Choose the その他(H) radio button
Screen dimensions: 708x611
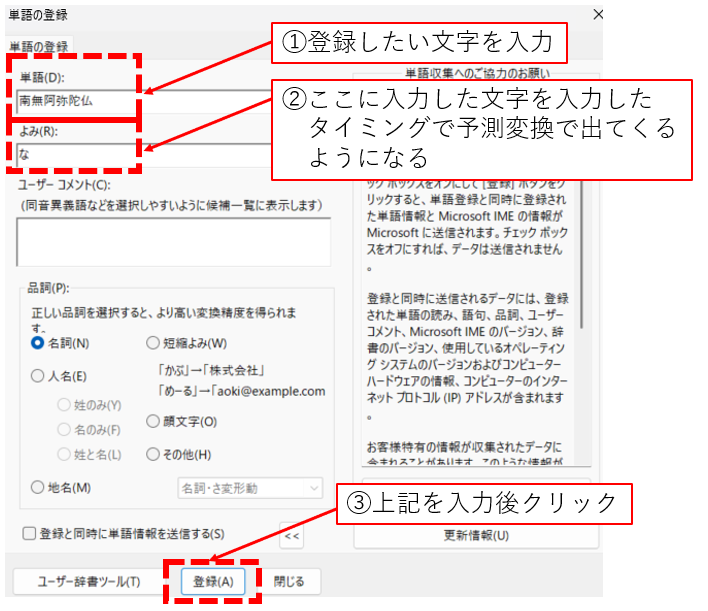point(153,454)
